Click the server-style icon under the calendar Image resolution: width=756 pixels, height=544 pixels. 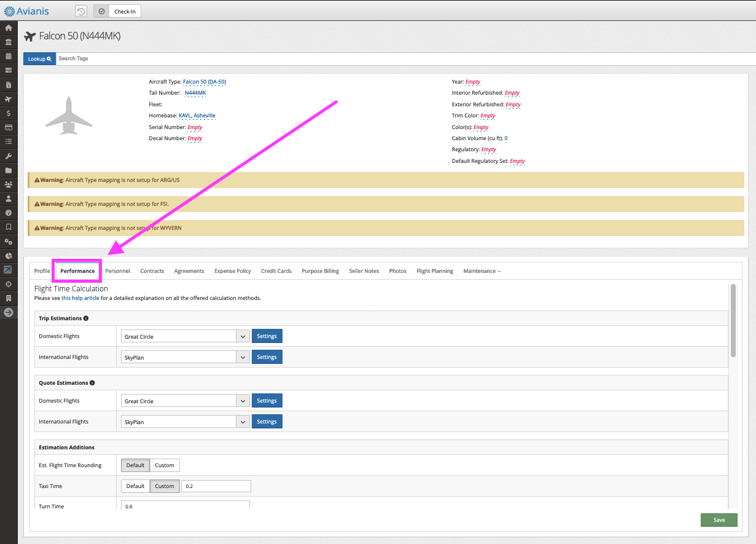coord(9,71)
